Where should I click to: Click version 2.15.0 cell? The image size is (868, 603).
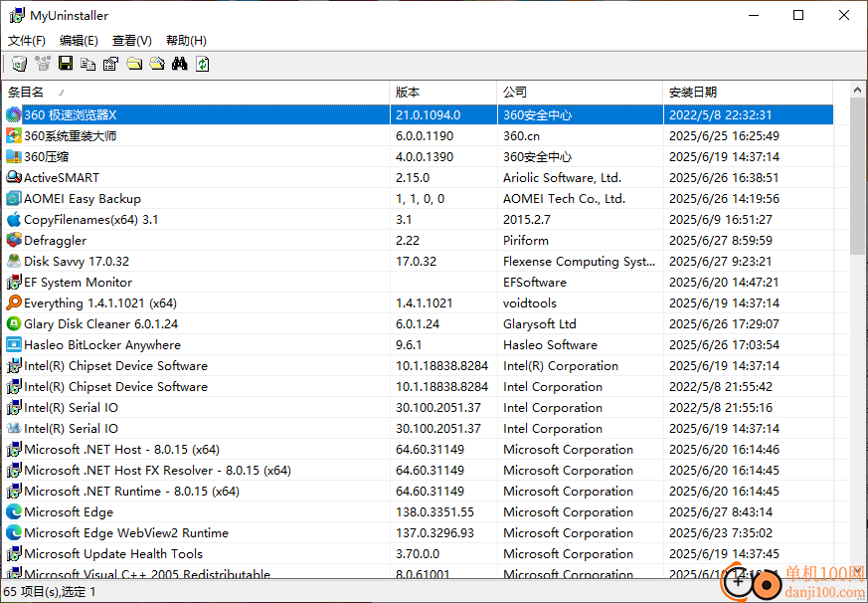tap(413, 178)
